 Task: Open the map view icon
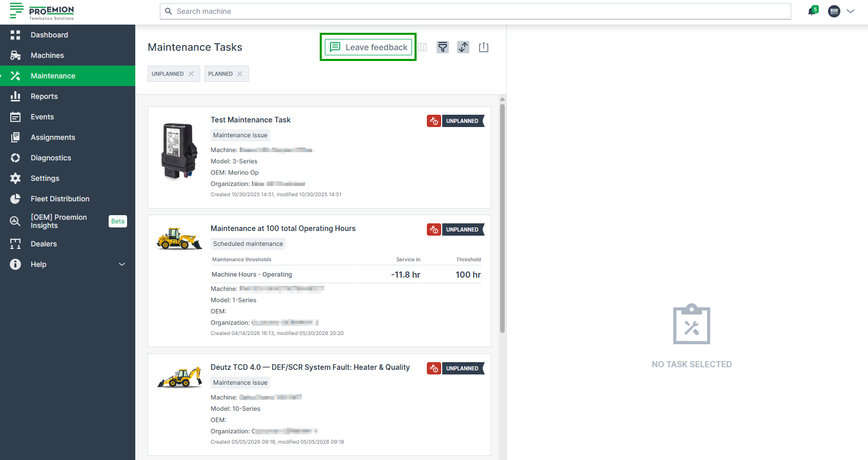coord(422,47)
